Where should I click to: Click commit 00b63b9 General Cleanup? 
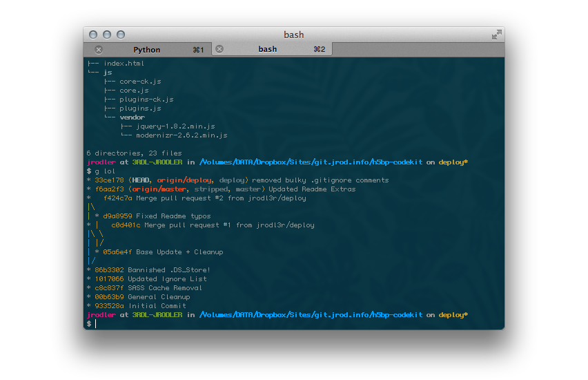(142, 297)
